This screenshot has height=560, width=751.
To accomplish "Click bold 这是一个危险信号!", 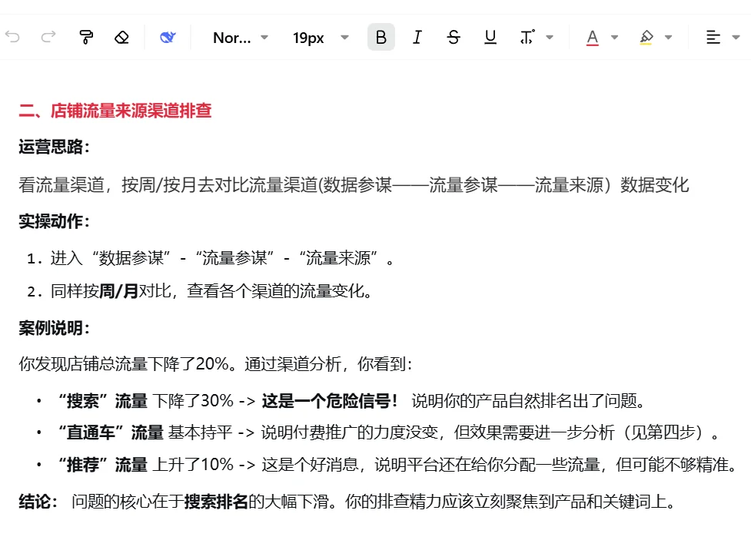I will (x=330, y=401).
